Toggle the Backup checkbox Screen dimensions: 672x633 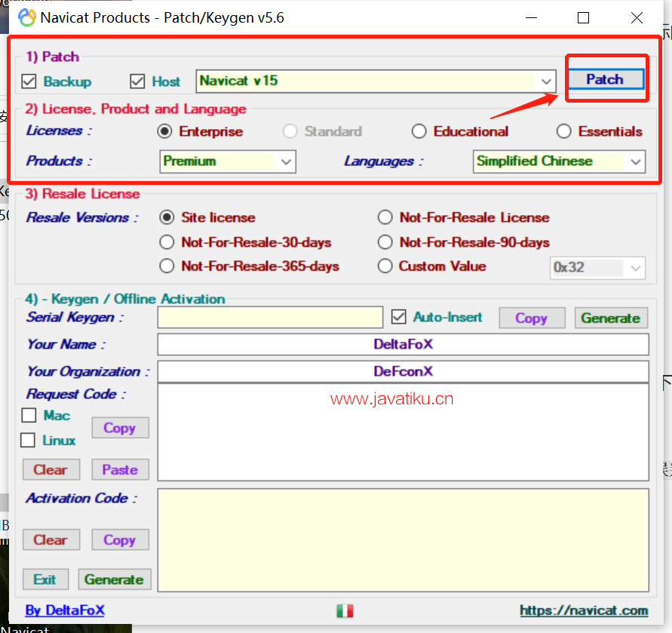coord(29,81)
